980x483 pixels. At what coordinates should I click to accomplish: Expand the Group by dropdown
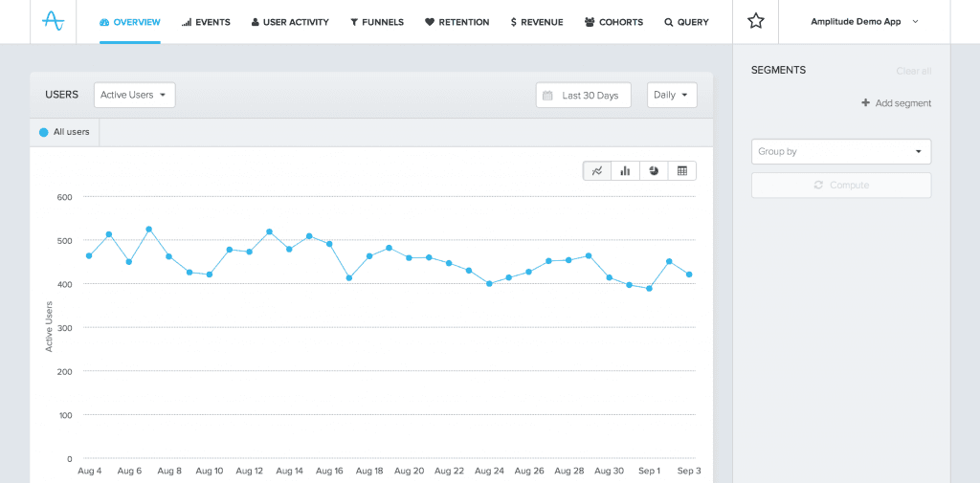pyautogui.click(x=840, y=151)
